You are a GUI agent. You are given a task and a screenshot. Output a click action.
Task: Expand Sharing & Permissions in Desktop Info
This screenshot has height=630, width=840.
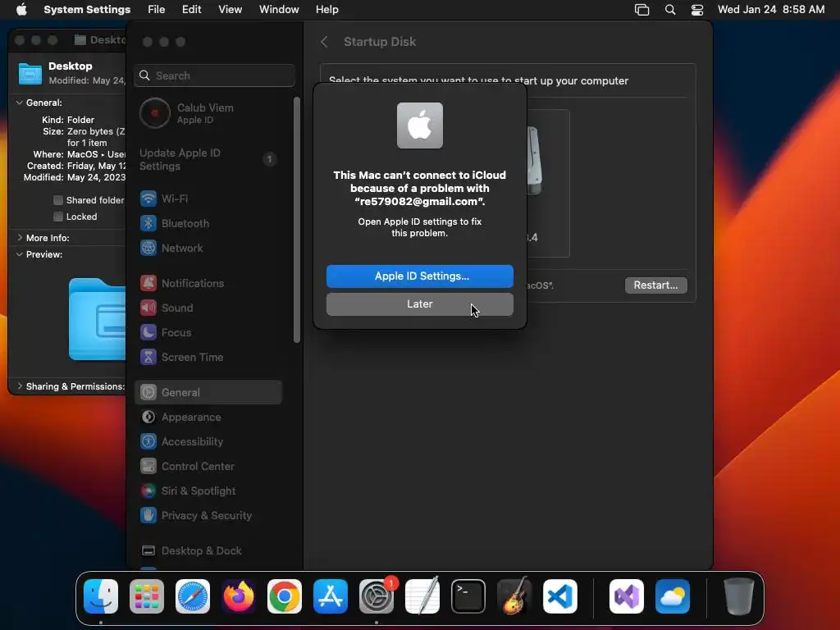click(x=20, y=386)
